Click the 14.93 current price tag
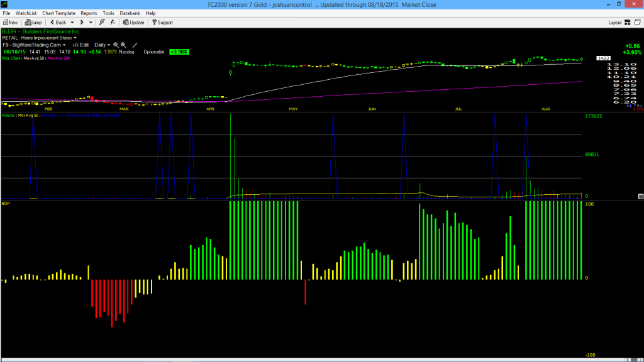 603,58
